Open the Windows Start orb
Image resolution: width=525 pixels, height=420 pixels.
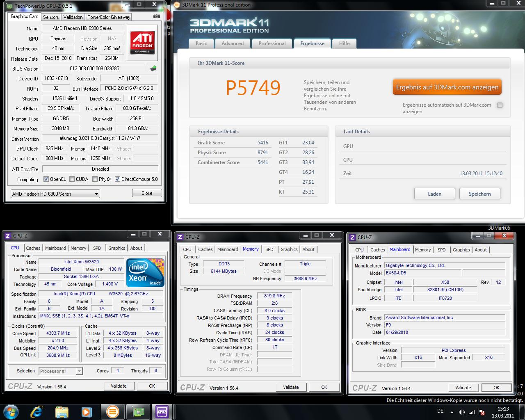[x=11, y=411]
